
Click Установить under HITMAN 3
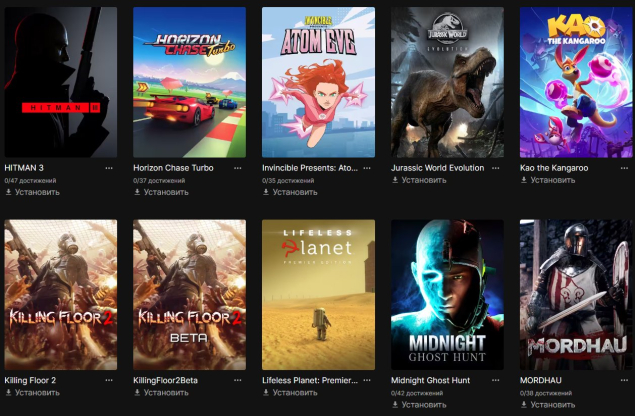click(32, 192)
